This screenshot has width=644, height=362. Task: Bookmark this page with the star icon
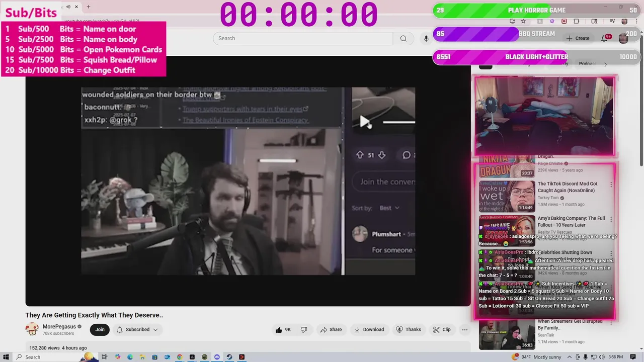(x=523, y=21)
